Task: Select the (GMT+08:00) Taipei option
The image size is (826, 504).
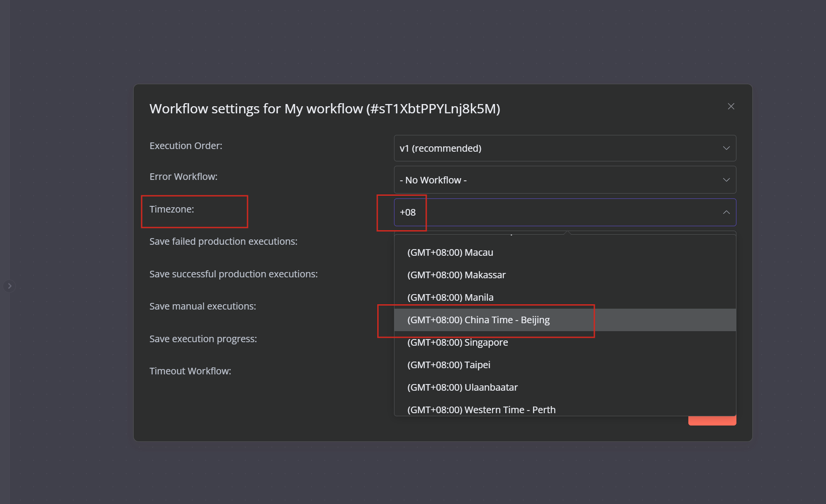Action: [x=449, y=365]
